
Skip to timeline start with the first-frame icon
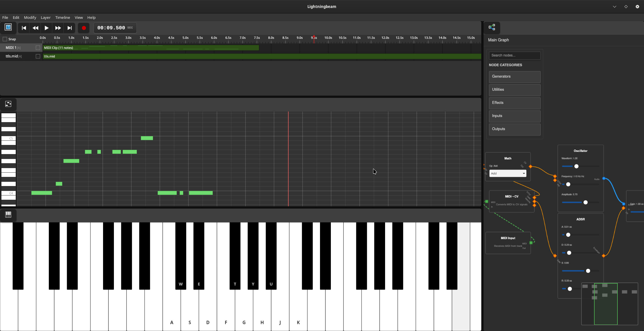point(24,28)
